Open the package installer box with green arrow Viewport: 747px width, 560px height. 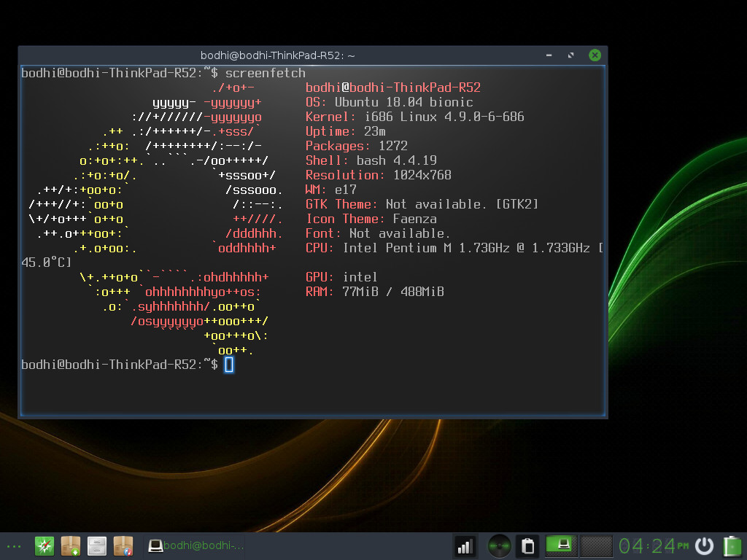[x=71, y=546]
